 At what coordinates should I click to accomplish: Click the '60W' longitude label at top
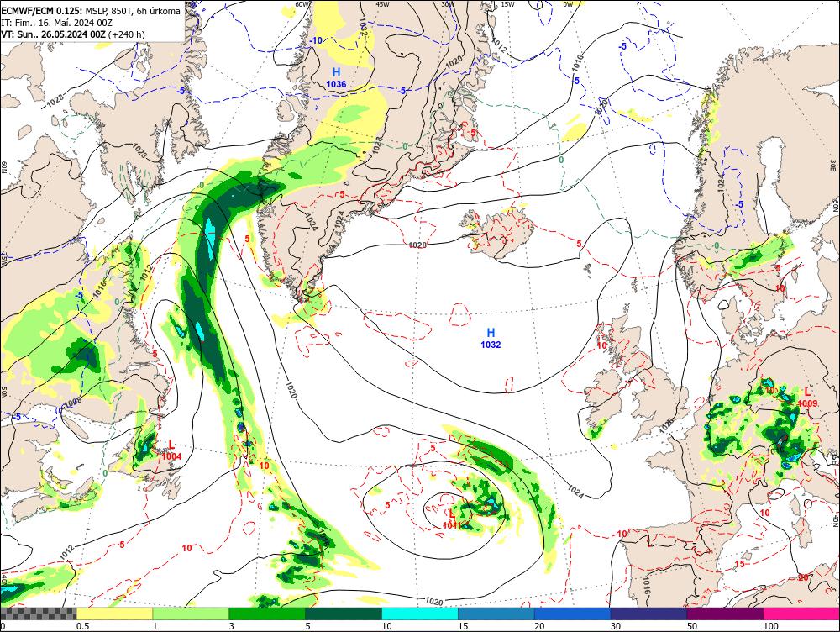(302, 3)
